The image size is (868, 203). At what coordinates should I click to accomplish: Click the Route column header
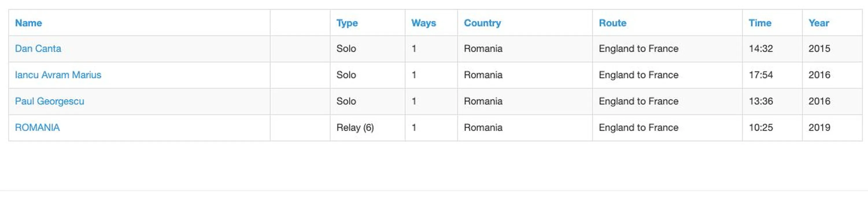pos(612,23)
